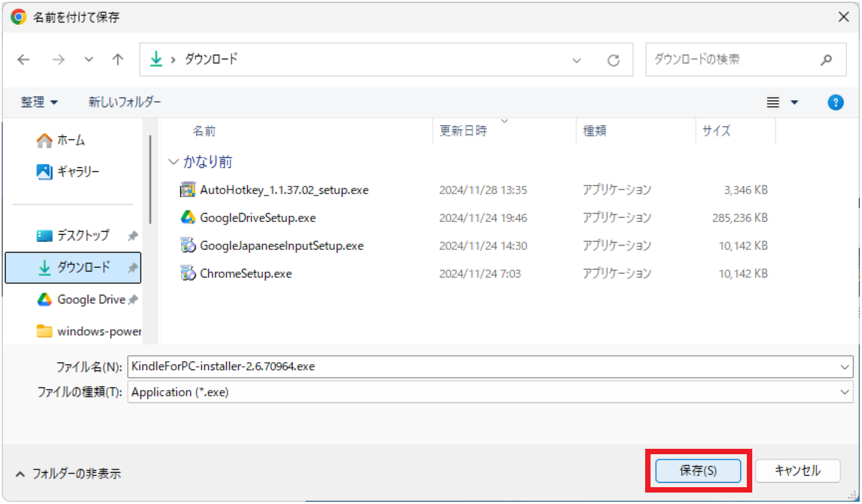Click date 2024/11/24 14:30 cell
Image resolution: width=862 pixels, height=504 pixels.
[x=483, y=246]
